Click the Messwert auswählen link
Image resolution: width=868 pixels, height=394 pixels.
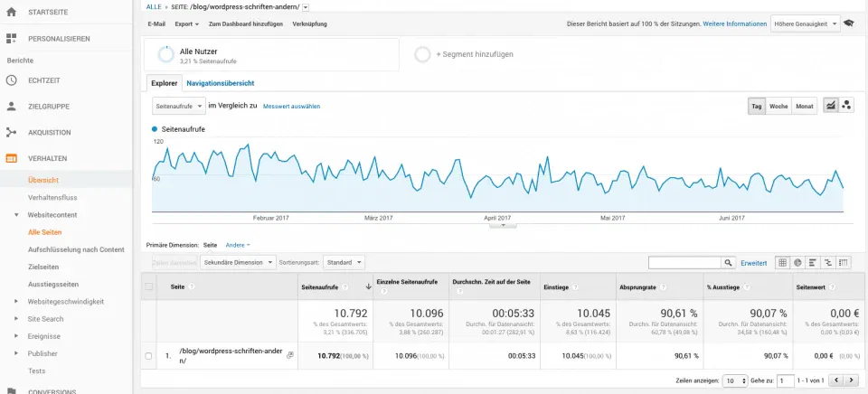292,107
